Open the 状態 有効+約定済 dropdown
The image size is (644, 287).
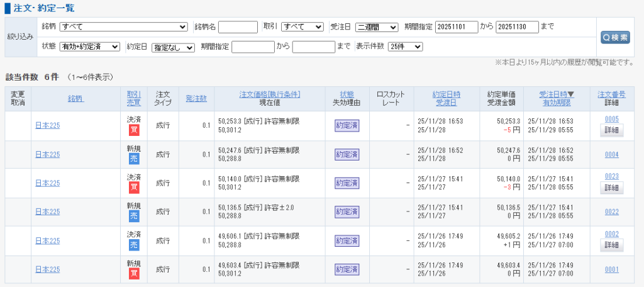(x=89, y=47)
